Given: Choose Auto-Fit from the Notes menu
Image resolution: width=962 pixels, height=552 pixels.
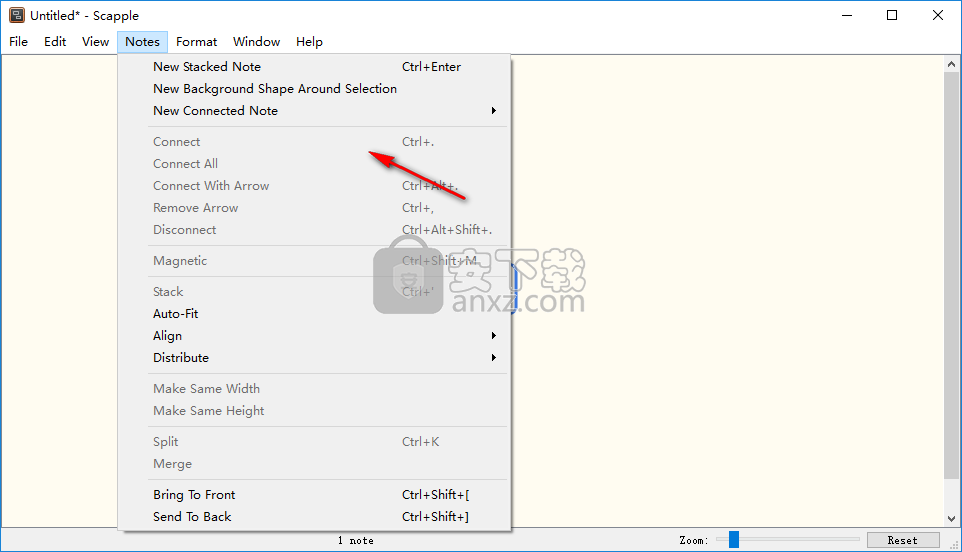Looking at the screenshot, I should [x=314, y=314].
